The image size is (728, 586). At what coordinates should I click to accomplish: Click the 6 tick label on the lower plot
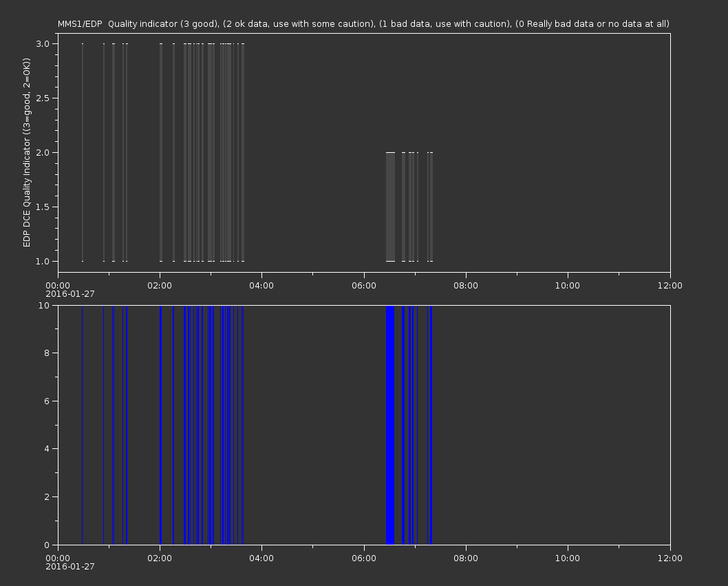click(47, 401)
